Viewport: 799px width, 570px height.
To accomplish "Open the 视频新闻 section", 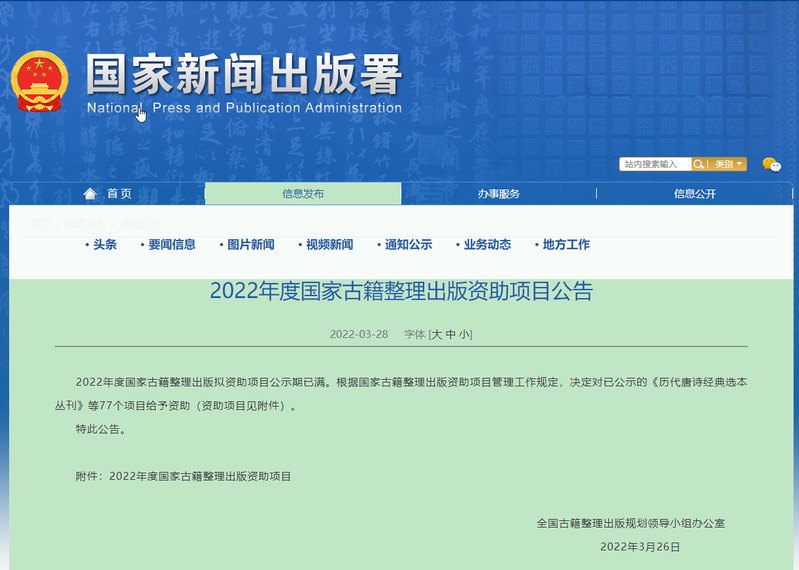I will [x=329, y=245].
